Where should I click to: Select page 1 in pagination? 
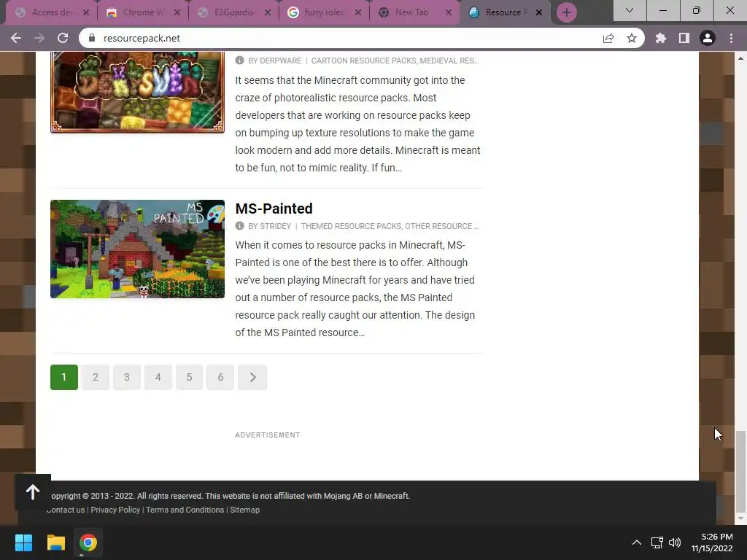pos(64,377)
